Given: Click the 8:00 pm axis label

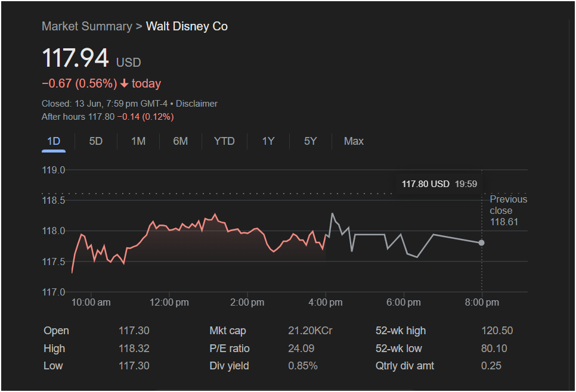Looking at the screenshot, I should pyautogui.click(x=482, y=303).
